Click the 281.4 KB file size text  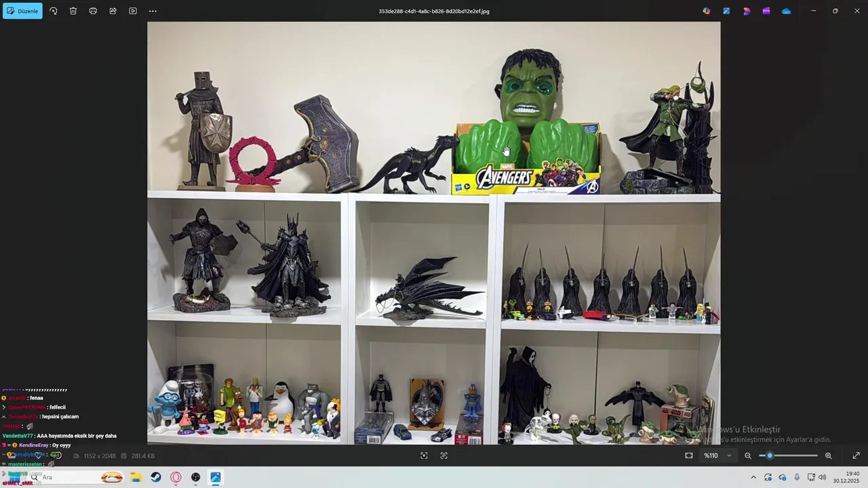pos(142,456)
